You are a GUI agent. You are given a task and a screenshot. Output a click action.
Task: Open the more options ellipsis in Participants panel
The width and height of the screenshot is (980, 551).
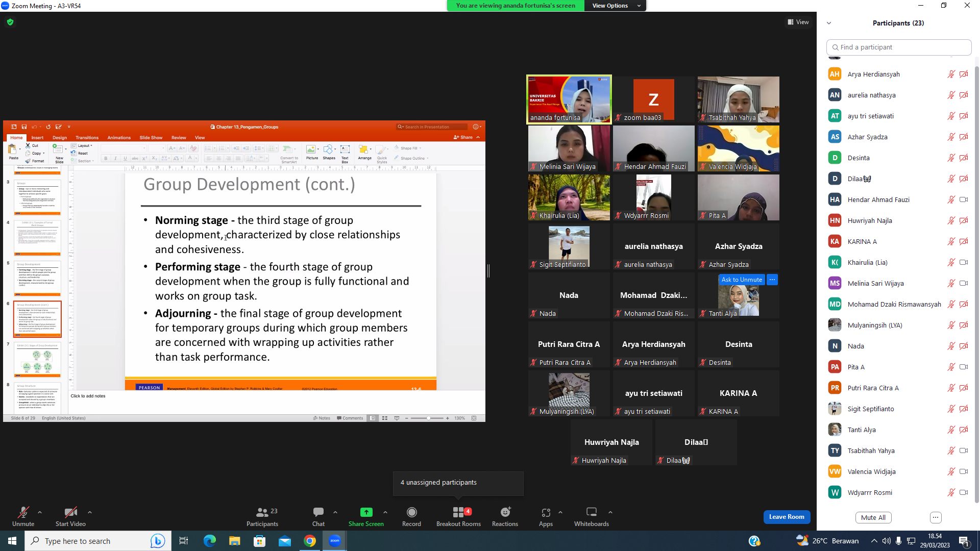pos(936,517)
